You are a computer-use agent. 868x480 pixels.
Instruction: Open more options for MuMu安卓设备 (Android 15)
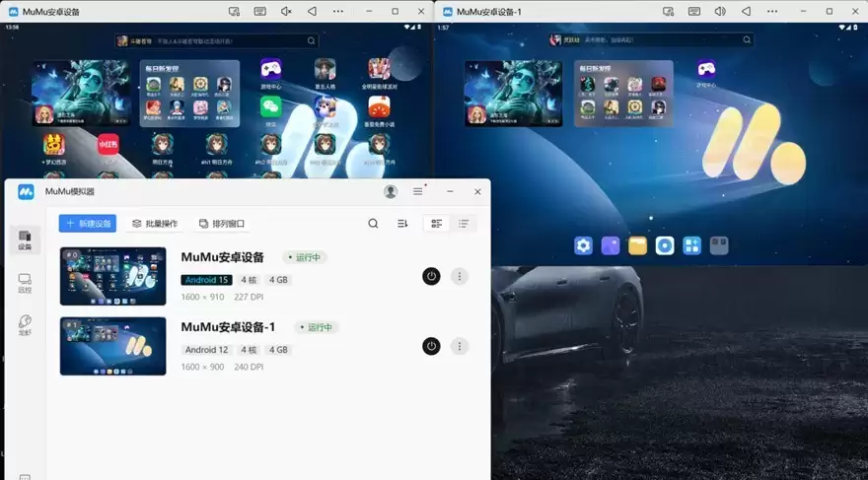tap(460, 276)
